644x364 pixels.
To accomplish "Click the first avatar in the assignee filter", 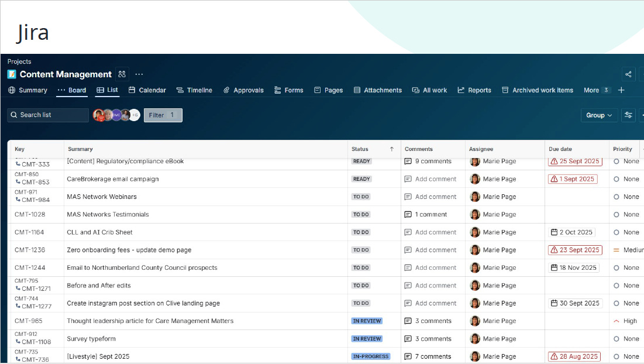I will tap(99, 115).
